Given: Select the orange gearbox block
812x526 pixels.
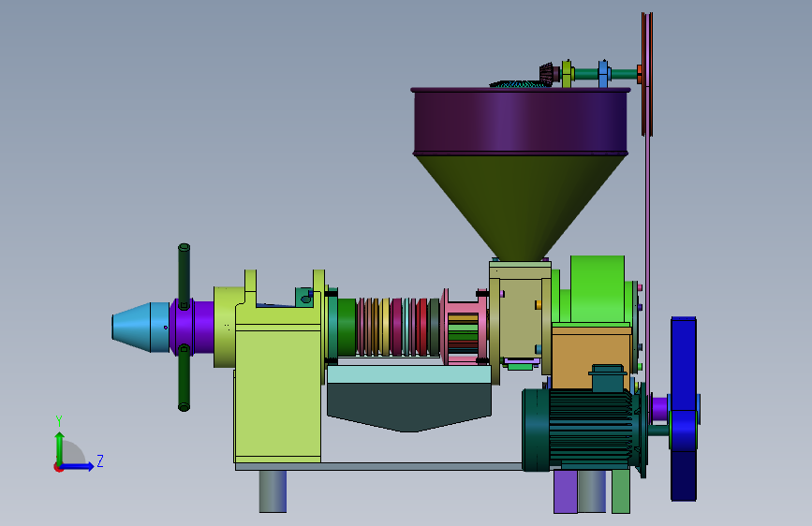Looking at the screenshot, I should tap(591, 358).
